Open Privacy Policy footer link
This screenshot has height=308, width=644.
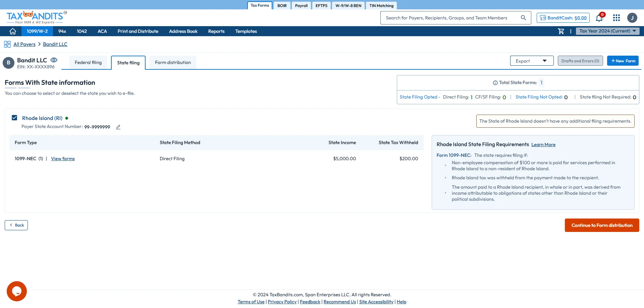[x=282, y=302]
